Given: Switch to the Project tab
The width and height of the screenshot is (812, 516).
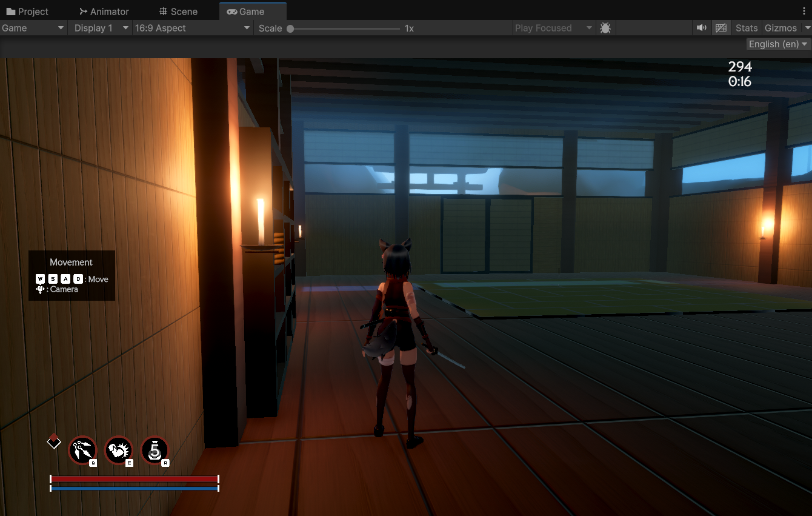Looking at the screenshot, I should pos(27,12).
